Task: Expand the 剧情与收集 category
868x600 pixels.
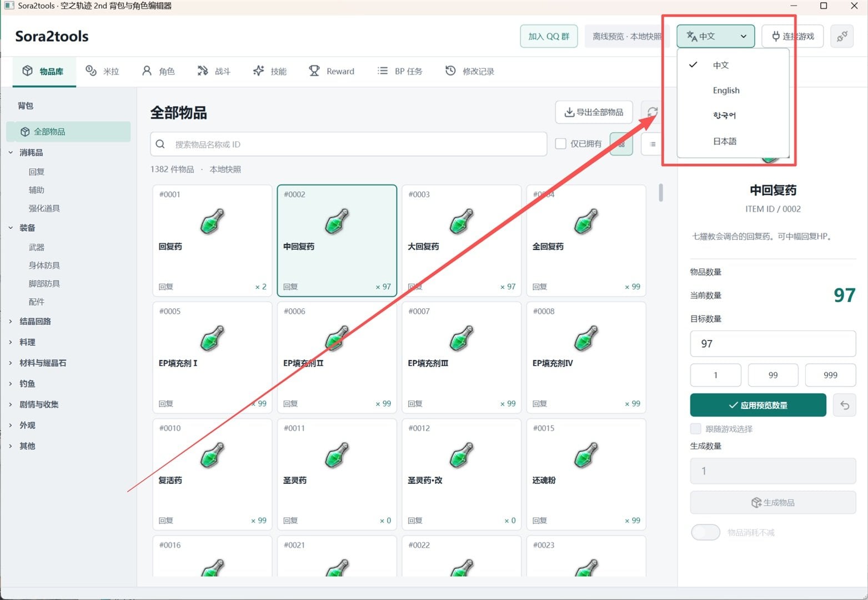Action: tap(11, 404)
